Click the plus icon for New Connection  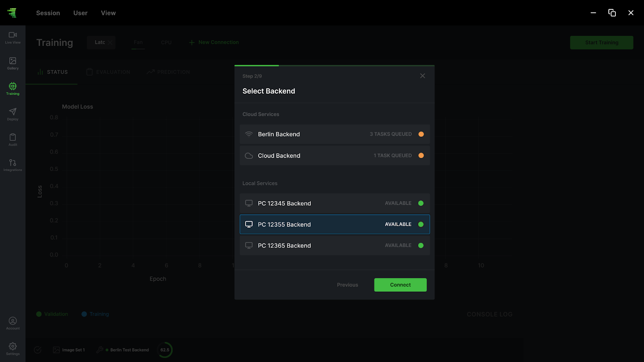[192, 42]
